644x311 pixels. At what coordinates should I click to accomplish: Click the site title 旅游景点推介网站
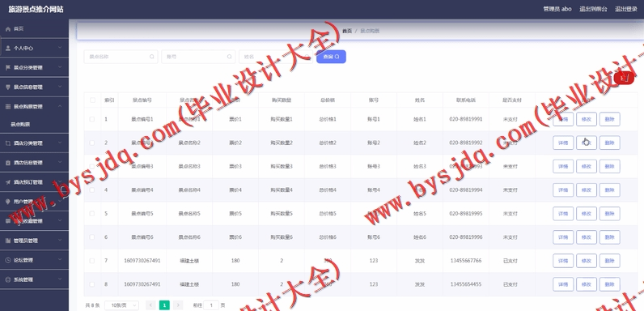click(36, 9)
